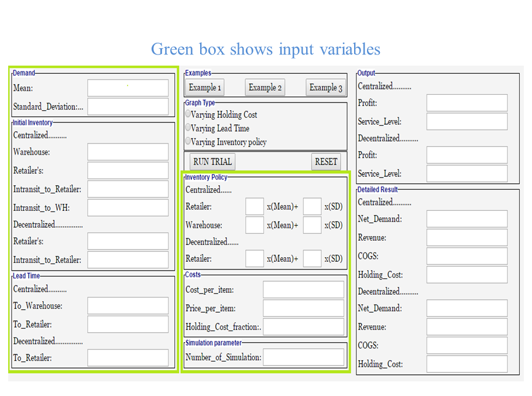Click the centralized Service_Level output field
The height and width of the screenshot is (396, 532).
click(467, 122)
